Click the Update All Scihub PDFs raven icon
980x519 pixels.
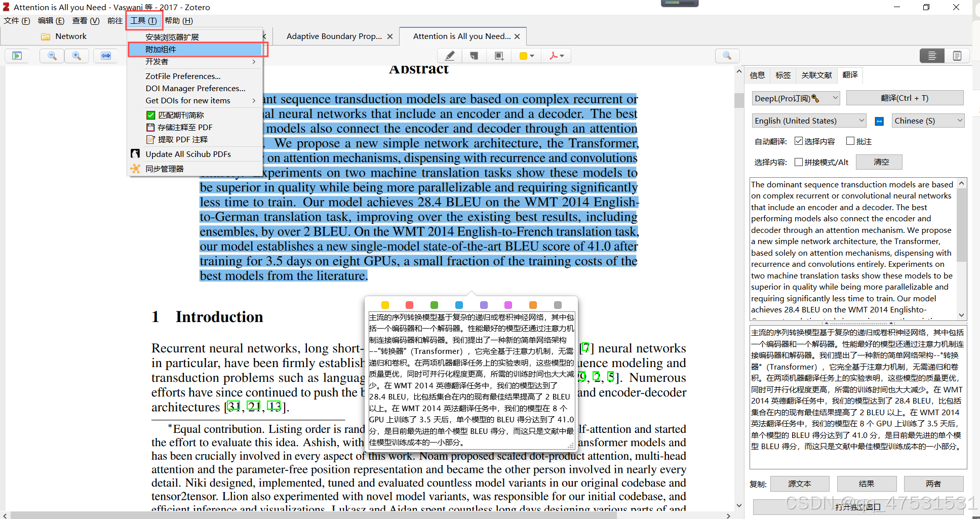(x=135, y=154)
